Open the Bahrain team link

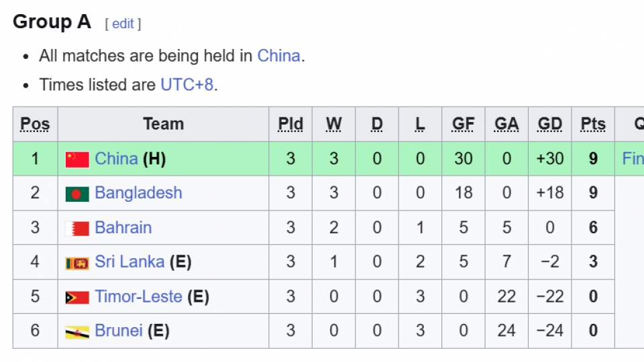(x=123, y=228)
